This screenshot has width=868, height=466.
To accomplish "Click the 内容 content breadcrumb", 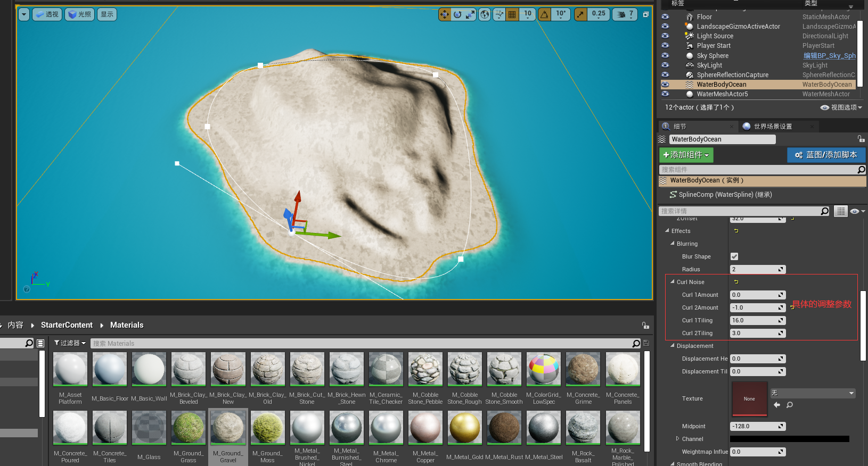I will [15, 325].
